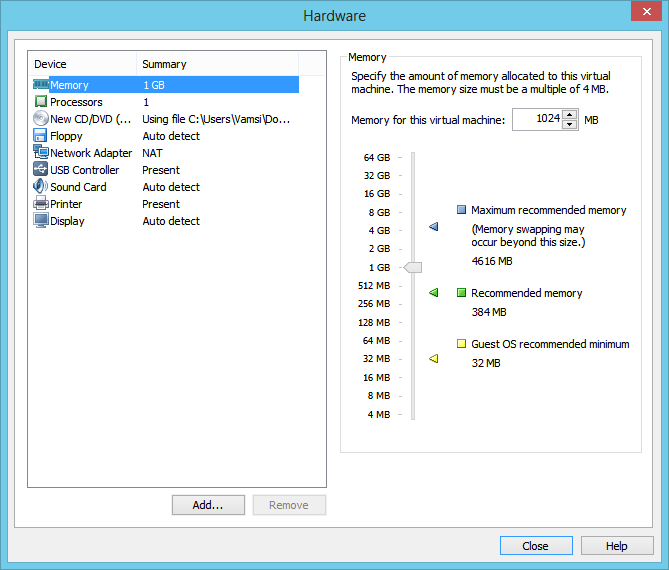Click the 4 MB scale label
Image resolution: width=669 pixels, height=570 pixels.
point(379,414)
